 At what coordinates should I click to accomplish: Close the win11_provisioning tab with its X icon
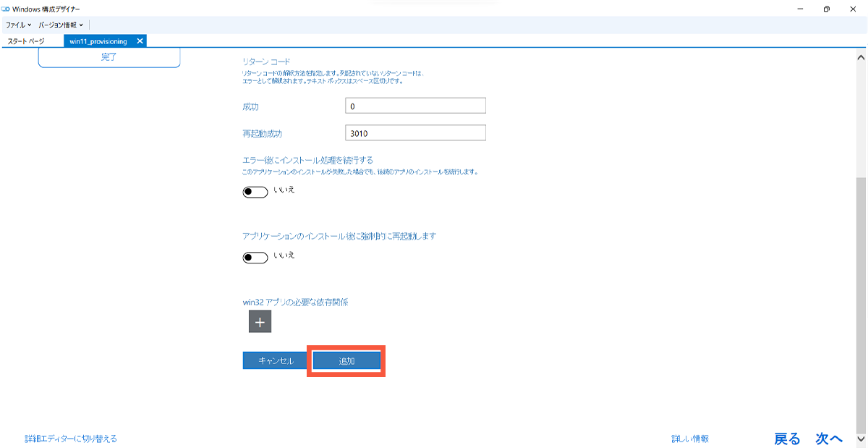click(140, 41)
